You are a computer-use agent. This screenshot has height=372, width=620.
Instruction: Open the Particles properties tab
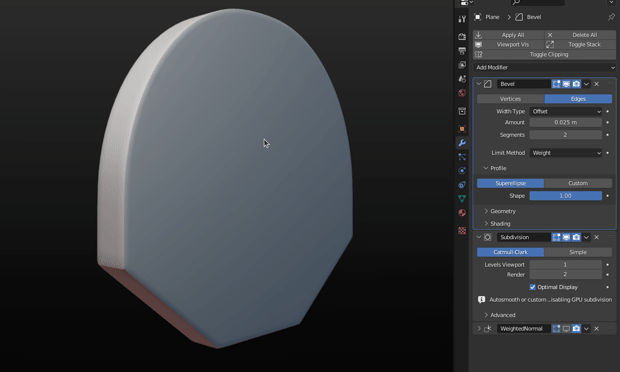coord(462,157)
